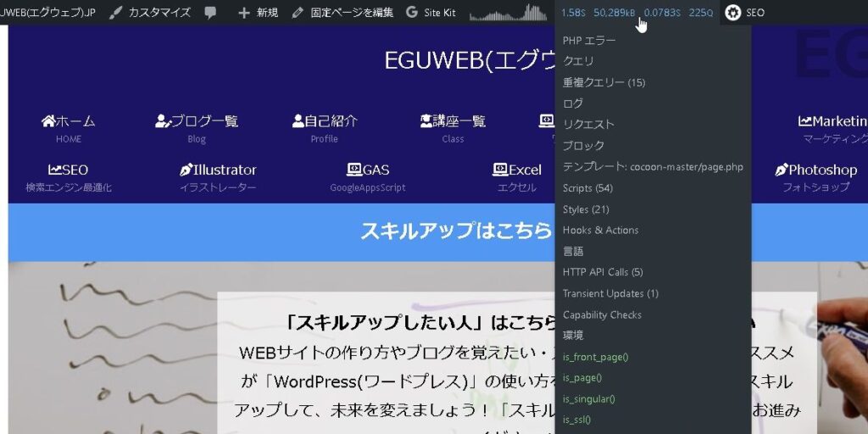Open the Query Monitor summary in admin bar
This screenshot has height=434, width=868.
click(x=637, y=13)
